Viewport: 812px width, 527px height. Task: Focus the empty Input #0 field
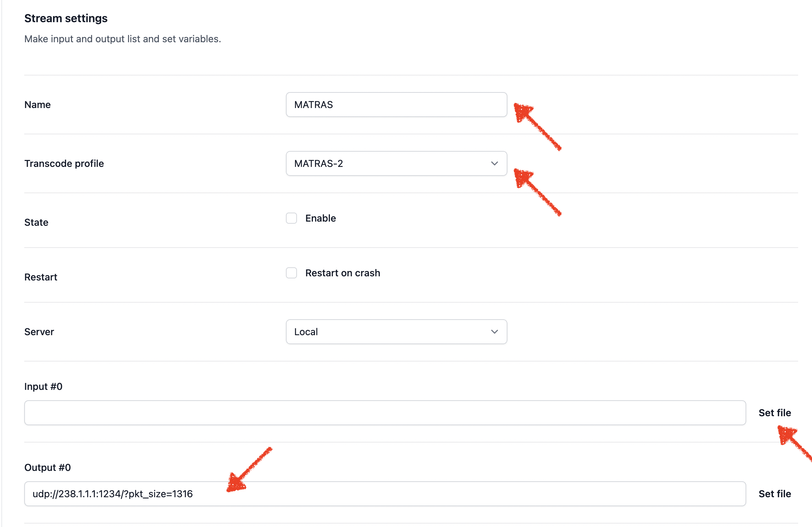coord(385,413)
